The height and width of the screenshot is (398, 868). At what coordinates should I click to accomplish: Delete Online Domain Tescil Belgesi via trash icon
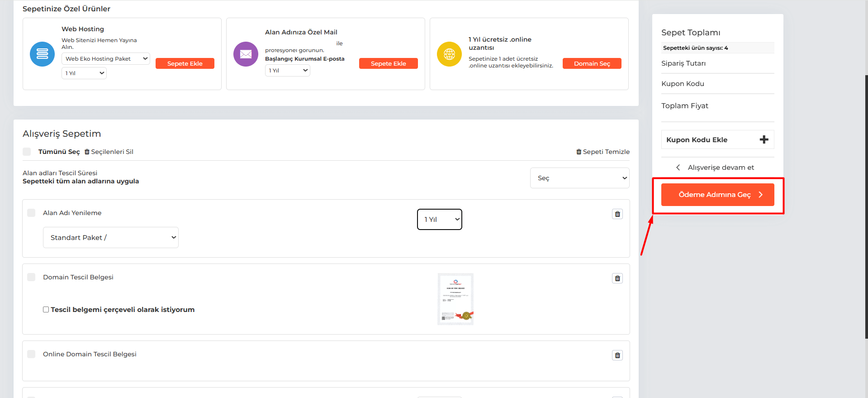click(617, 355)
